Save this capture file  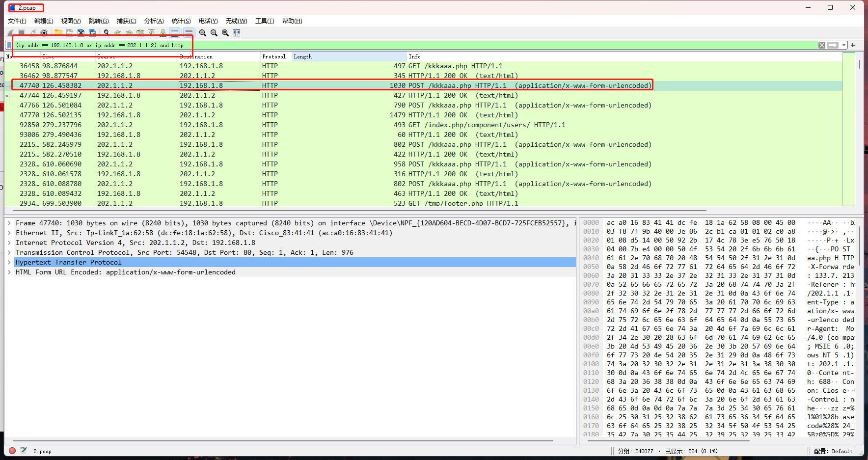70,33
